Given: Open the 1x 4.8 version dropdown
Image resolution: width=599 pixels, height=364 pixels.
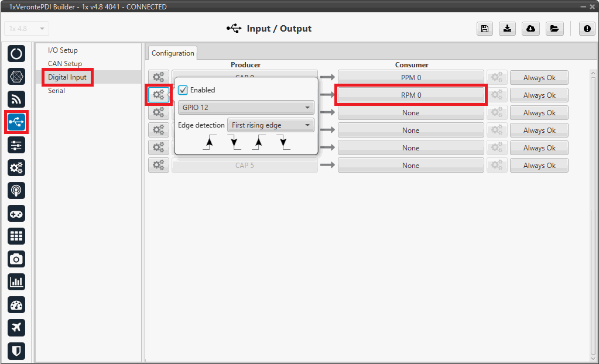Looking at the screenshot, I should (x=27, y=29).
